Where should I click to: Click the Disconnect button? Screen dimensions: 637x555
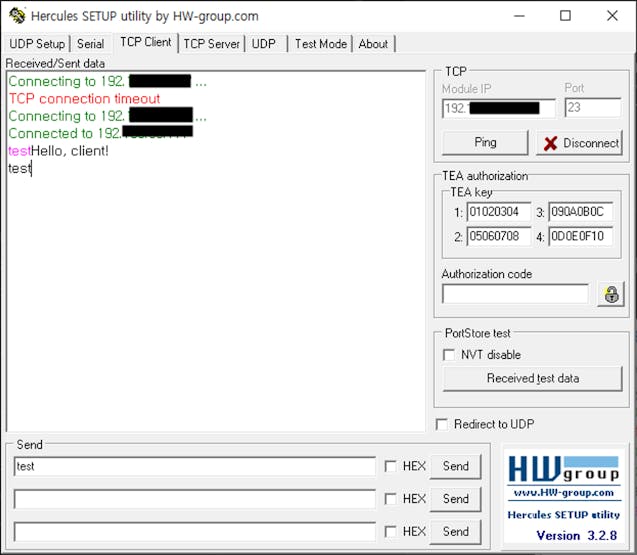coord(580,143)
